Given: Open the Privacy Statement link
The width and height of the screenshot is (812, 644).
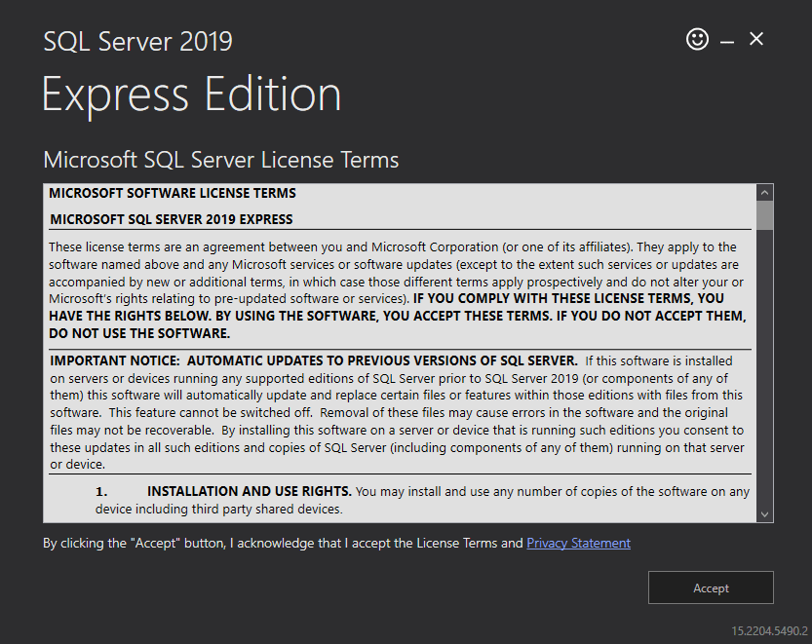Looking at the screenshot, I should [577, 543].
